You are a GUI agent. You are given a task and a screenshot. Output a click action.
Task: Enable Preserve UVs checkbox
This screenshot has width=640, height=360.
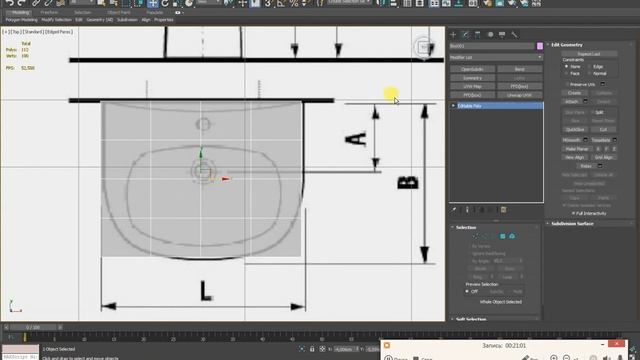(x=567, y=84)
